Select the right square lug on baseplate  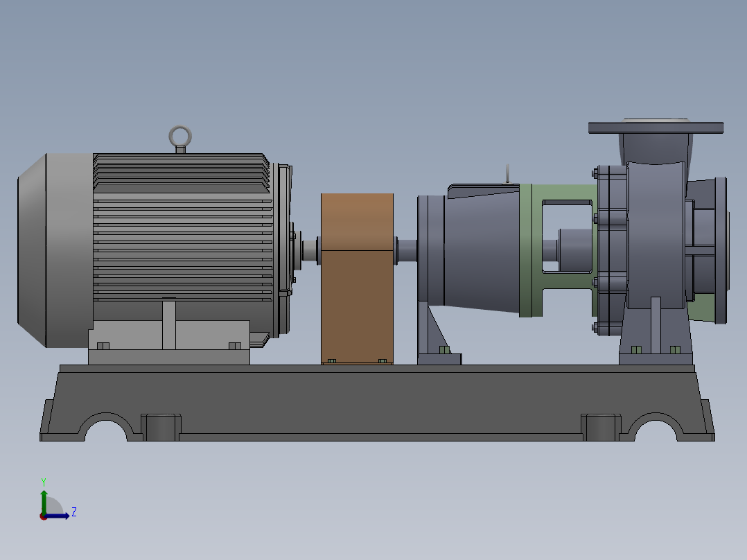pyautogui.click(x=601, y=427)
